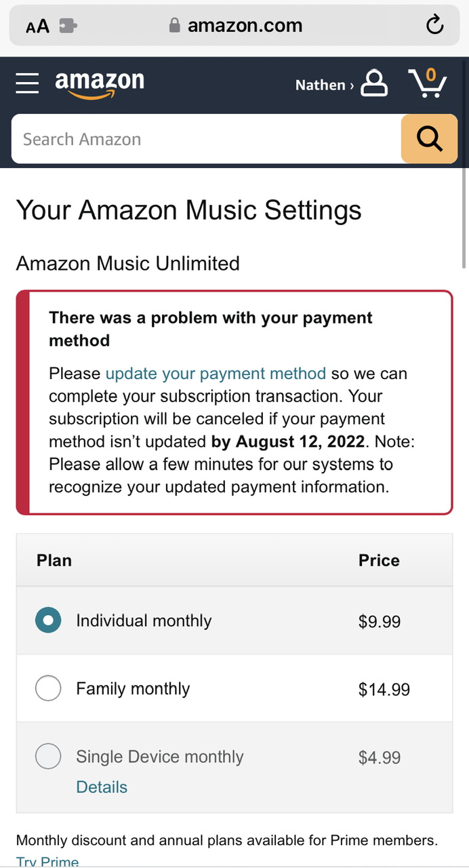Click the amazon logo to go home
The image size is (469, 868).
pyautogui.click(x=99, y=83)
